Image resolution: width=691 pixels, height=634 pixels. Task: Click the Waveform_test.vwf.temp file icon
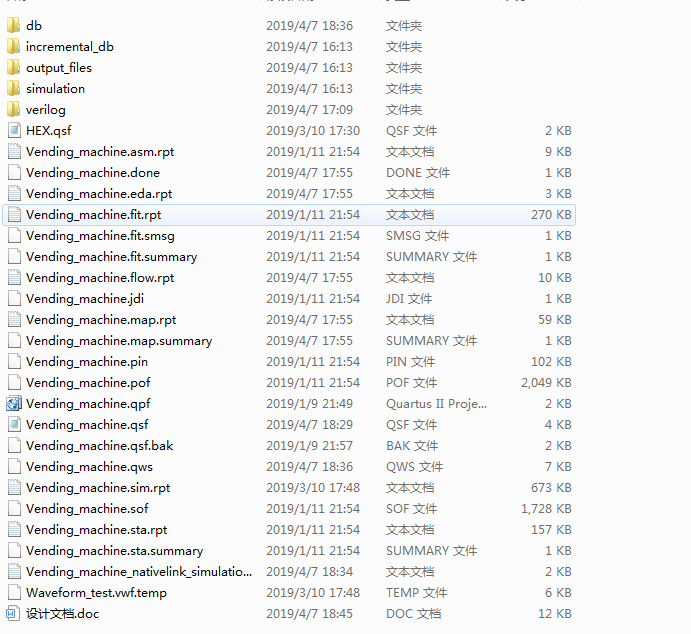coord(14,593)
